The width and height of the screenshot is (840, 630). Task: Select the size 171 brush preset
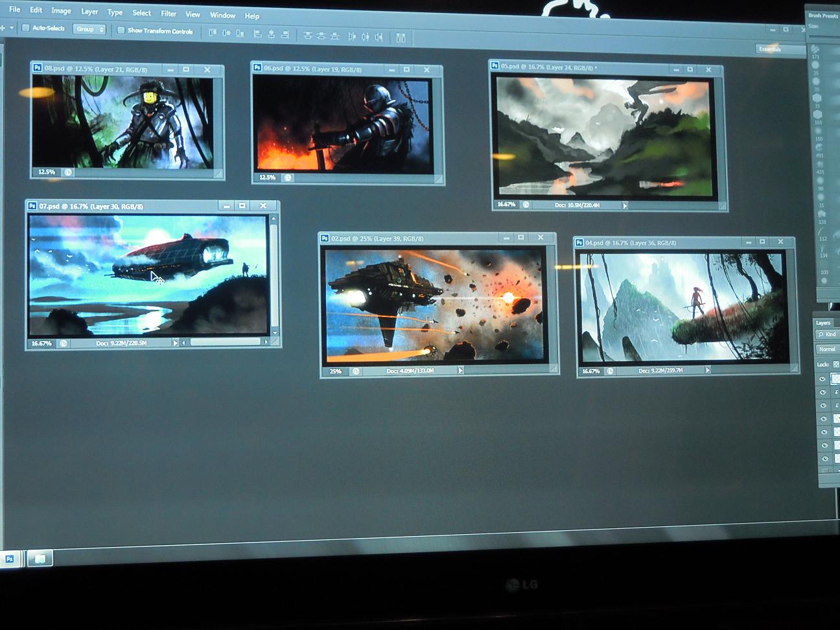coord(815,50)
